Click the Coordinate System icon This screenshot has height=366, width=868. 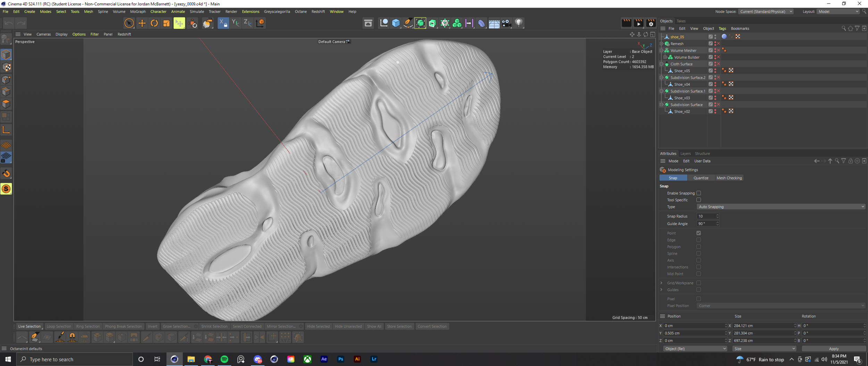click(260, 23)
